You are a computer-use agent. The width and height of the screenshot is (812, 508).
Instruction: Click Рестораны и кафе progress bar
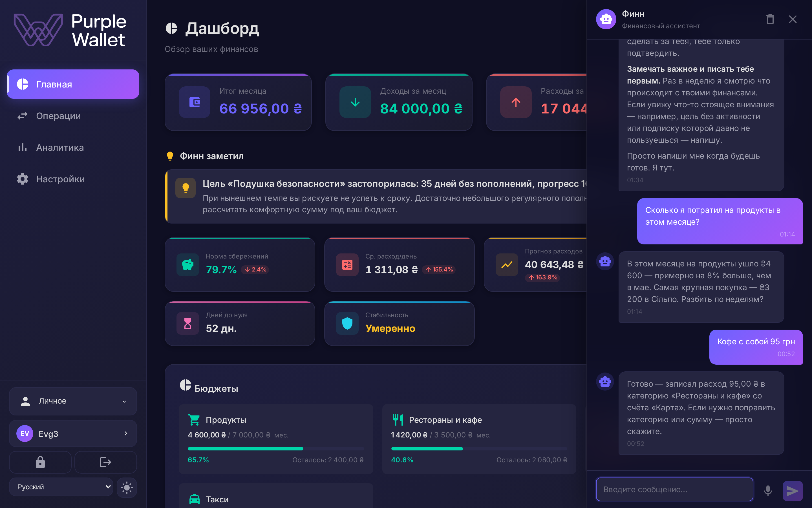coord(479,449)
